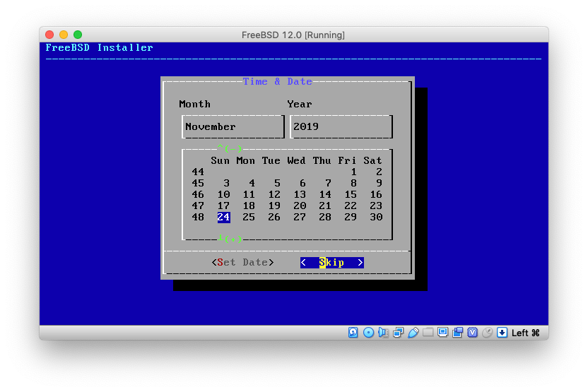Click the display settings status icon

(x=443, y=333)
